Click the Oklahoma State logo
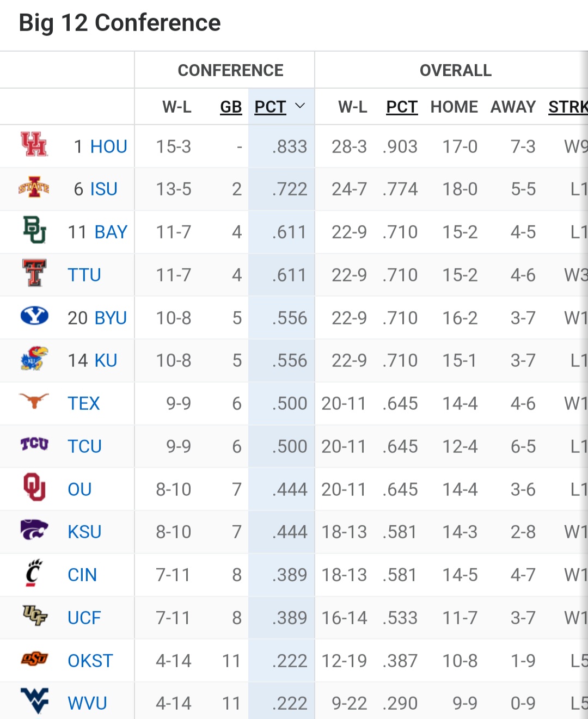 tap(34, 659)
